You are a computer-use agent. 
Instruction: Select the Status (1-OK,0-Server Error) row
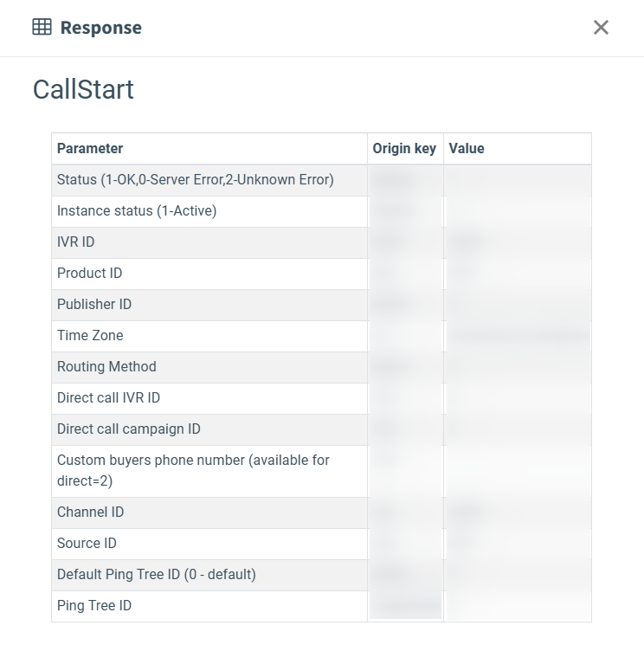195,180
